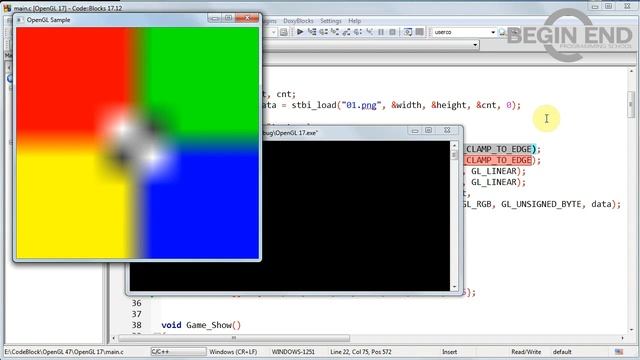Click the Step into debugger icon
The height and width of the screenshot is (360, 640).
335,32
